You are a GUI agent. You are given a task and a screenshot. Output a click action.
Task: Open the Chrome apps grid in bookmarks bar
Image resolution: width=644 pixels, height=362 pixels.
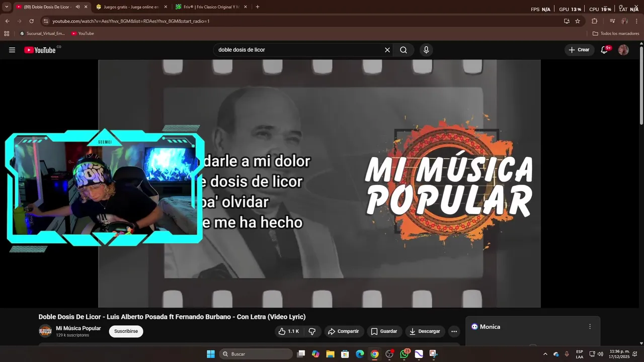7,34
